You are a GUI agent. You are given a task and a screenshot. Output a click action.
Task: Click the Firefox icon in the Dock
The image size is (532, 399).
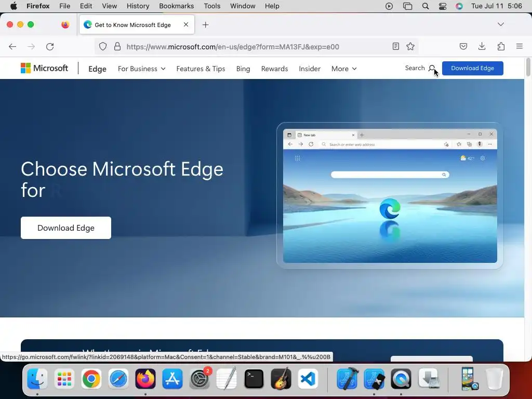(145, 379)
